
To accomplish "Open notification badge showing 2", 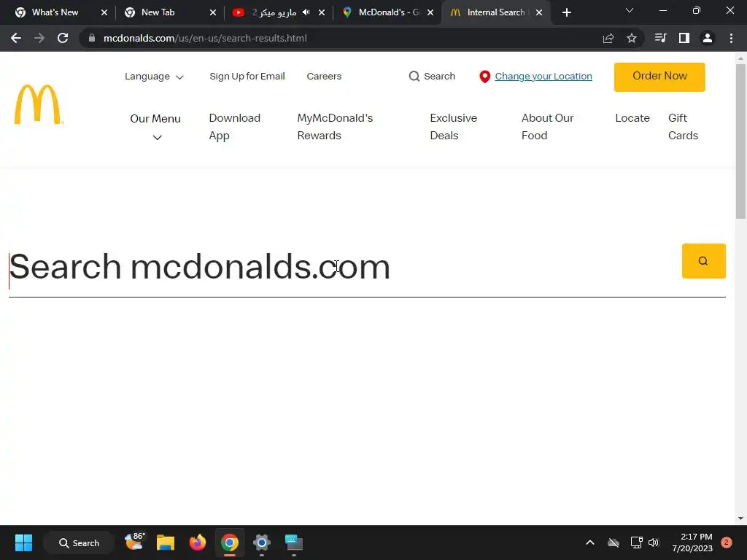I will [x=726, y=542].
